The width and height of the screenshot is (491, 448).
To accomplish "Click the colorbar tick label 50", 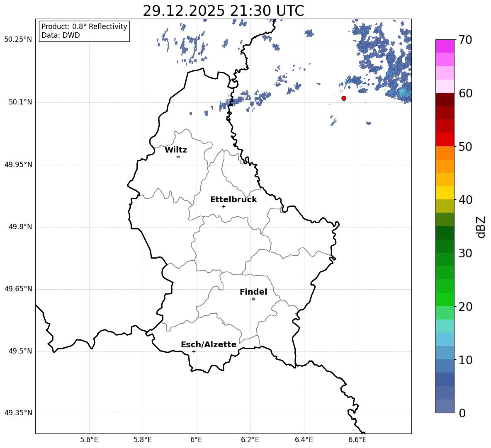I will 465,146.
